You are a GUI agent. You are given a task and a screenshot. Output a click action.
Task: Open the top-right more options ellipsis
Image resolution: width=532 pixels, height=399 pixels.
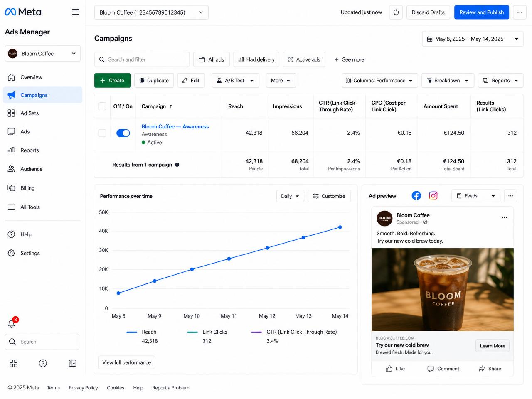click(x=520, y=12)
